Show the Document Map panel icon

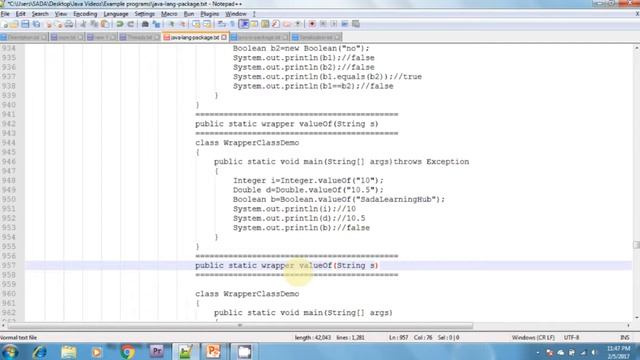click(265, 24)
